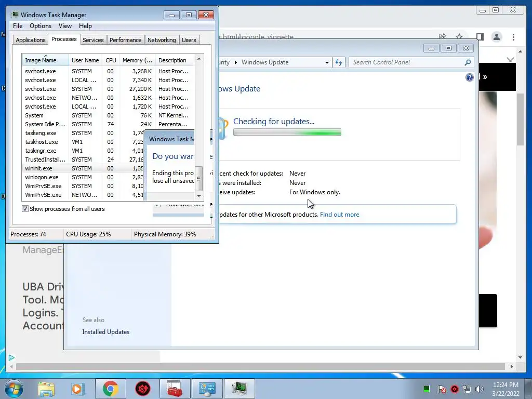The image size is (532, 399).
Task: Click Windows Update in the breadcrumb
Action: point(264,62)
